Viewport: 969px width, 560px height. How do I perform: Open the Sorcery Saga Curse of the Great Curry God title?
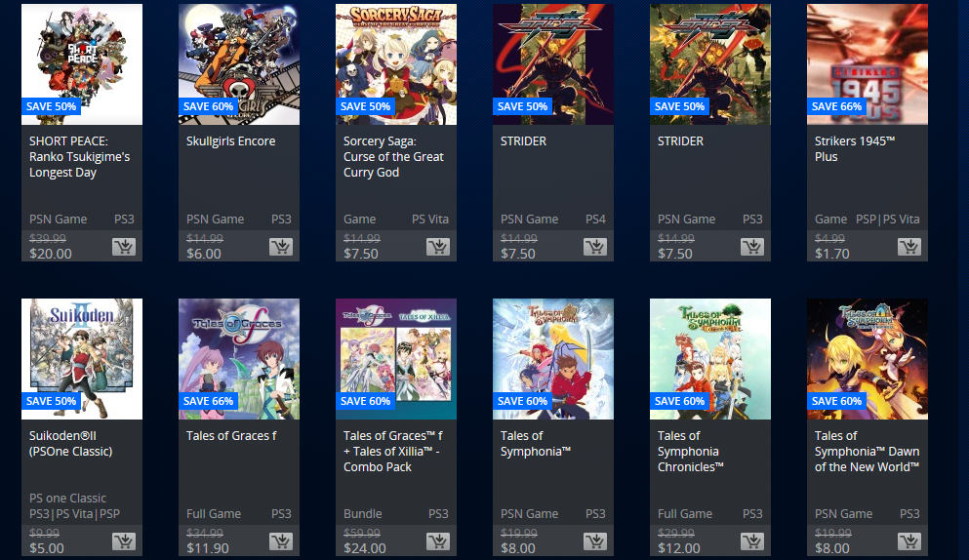click(393, 157)
